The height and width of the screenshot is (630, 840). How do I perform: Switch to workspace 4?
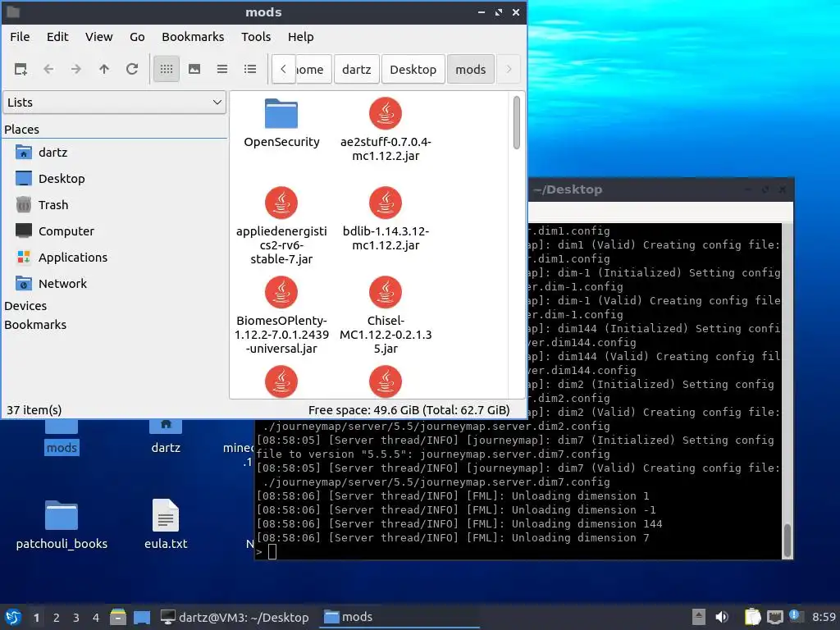(96, 618)
